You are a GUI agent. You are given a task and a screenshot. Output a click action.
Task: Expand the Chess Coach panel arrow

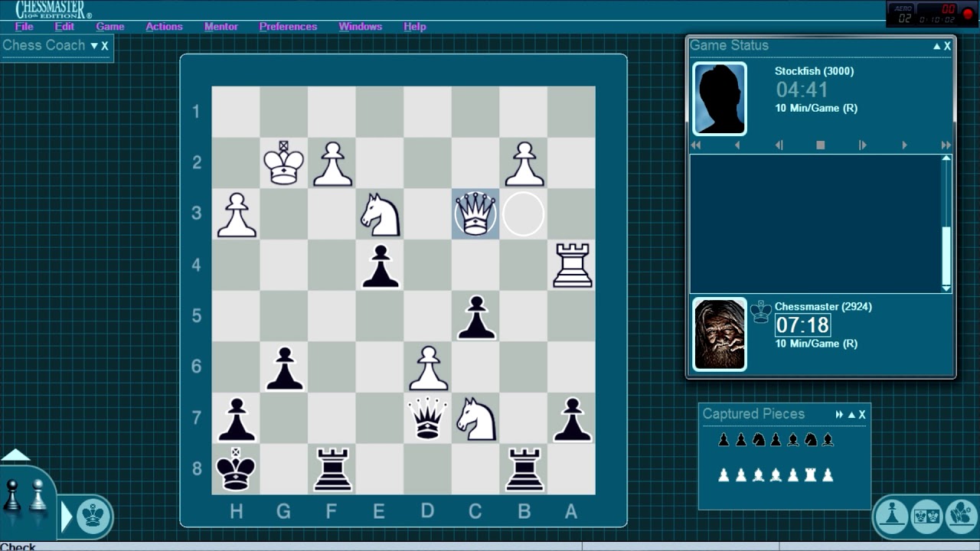(94, 46)
